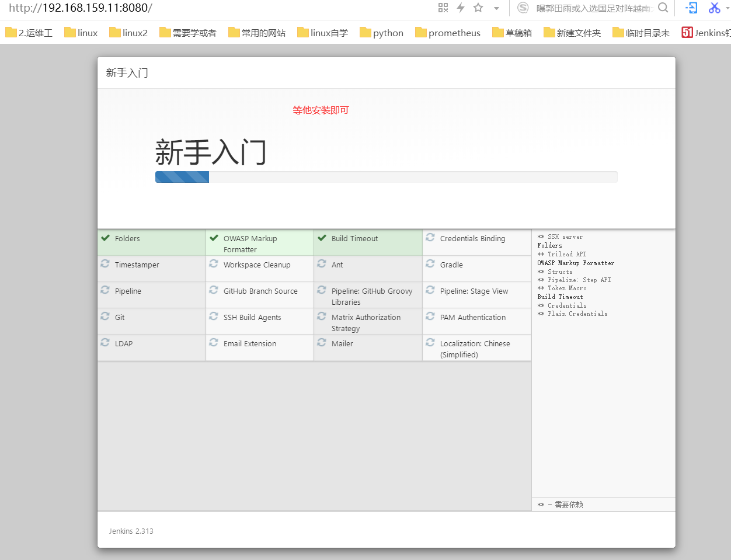Open the dropdown arrow next to star
This screenshot has width=731, height=560.
tap(496, 8)
